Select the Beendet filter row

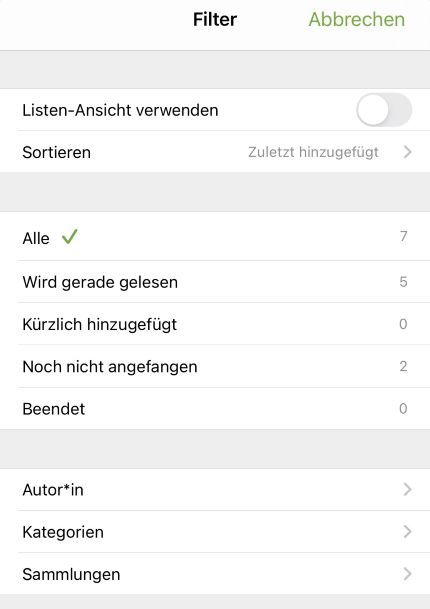pos(215,409)
